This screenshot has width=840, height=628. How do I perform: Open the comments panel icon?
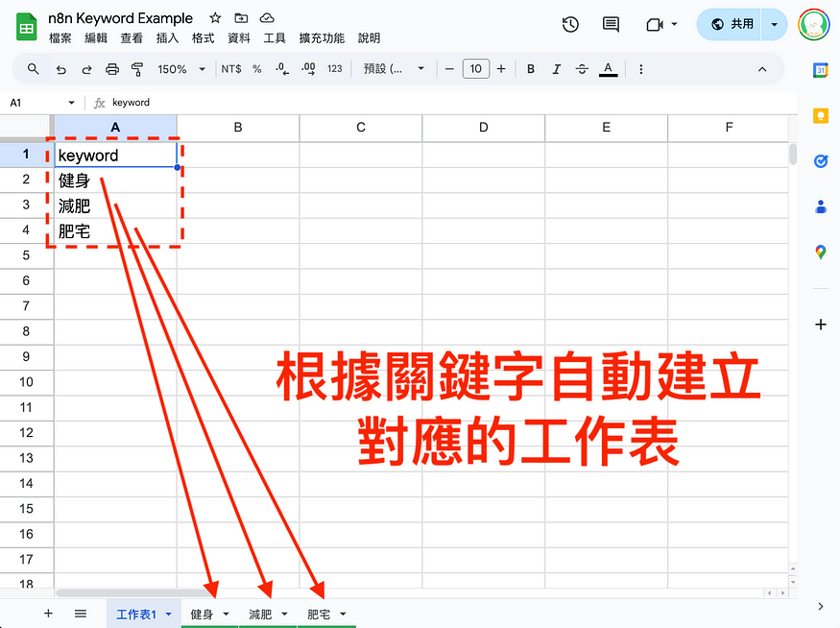611,24
